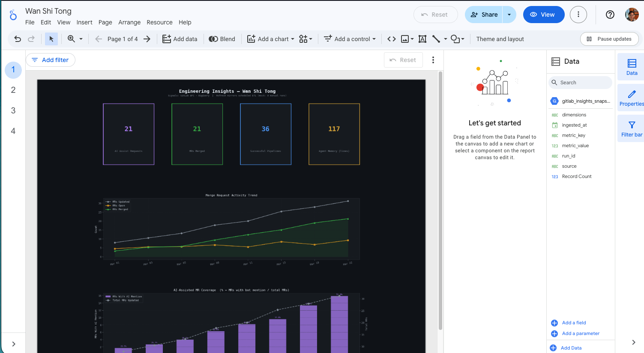The image size is (644, 353).
Task: Open the Page menu
Action: click(x=105, y=22)
